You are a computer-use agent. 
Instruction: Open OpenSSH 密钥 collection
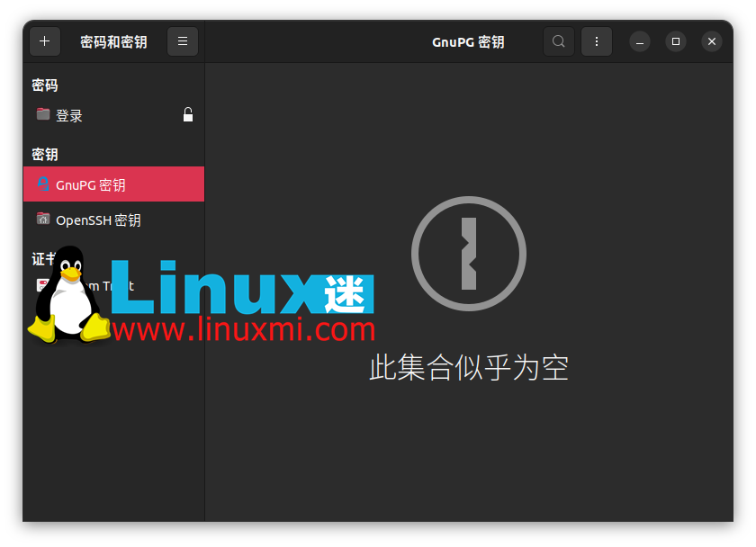point(113,220)
